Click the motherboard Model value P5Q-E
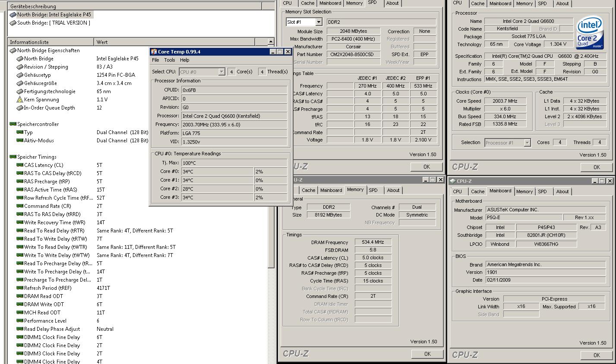Image resolution: width=616 pixels, height=364 pixels. click(524, 218)
